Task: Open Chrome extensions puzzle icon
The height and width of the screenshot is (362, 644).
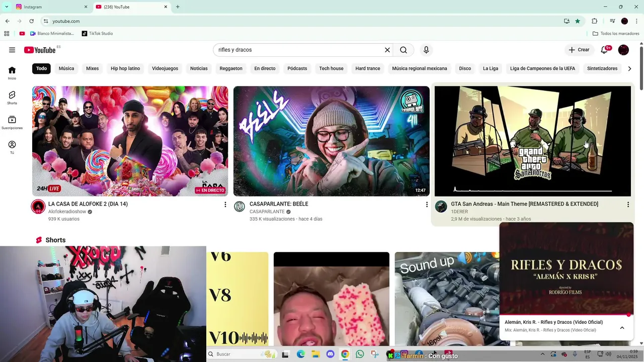Action: click(x=594, y=21)
